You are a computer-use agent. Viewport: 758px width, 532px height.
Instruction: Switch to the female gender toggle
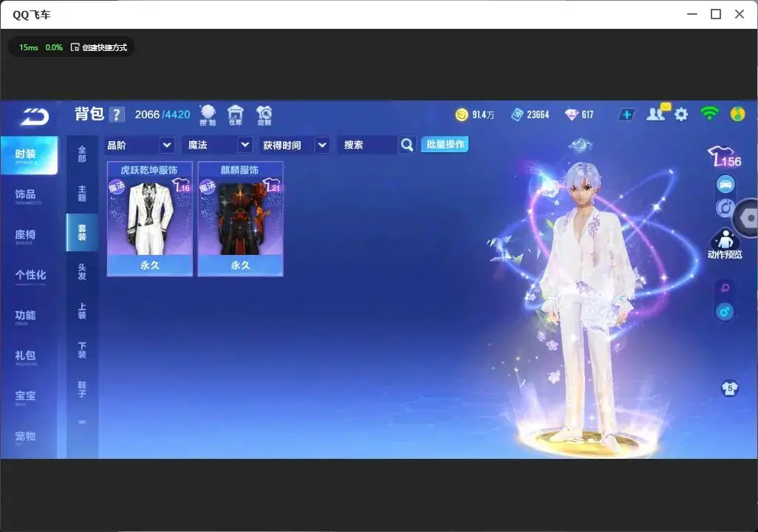[x=725, y=288]
